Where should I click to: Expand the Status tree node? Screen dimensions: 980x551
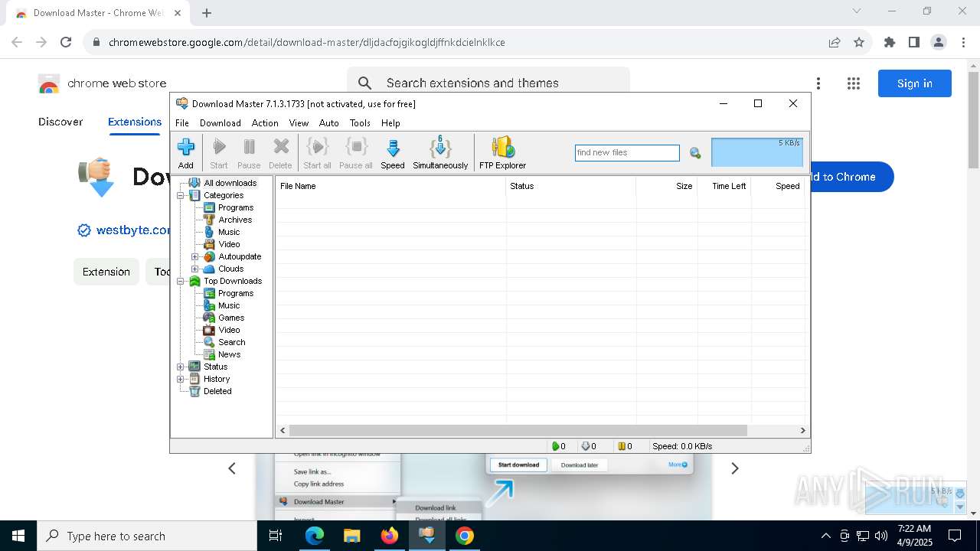181,367
